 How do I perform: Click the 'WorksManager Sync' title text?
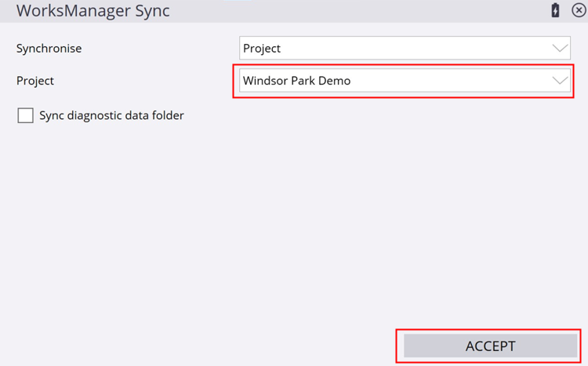93,12
